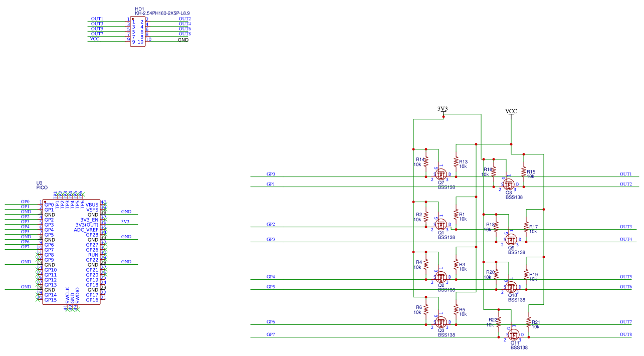Click resistor R1's zigzag symbol
This screenshot has height=356, width=644.
[x=456, y=215]
